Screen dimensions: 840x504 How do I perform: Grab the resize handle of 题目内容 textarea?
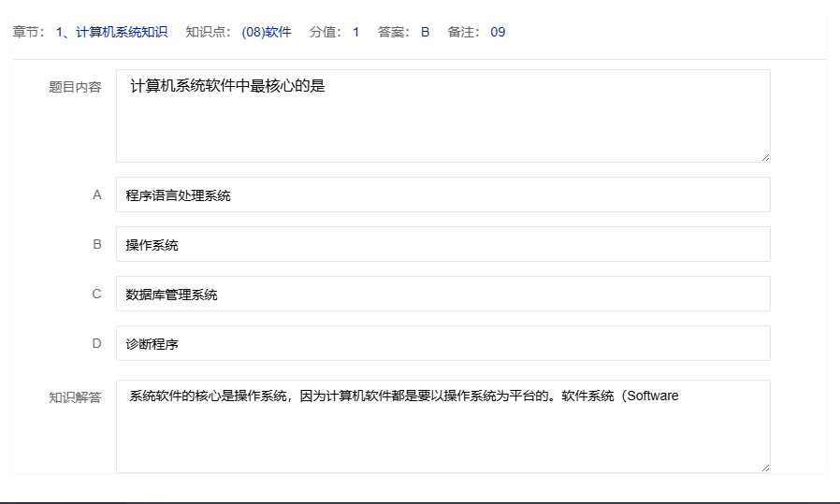coord(764,156)
